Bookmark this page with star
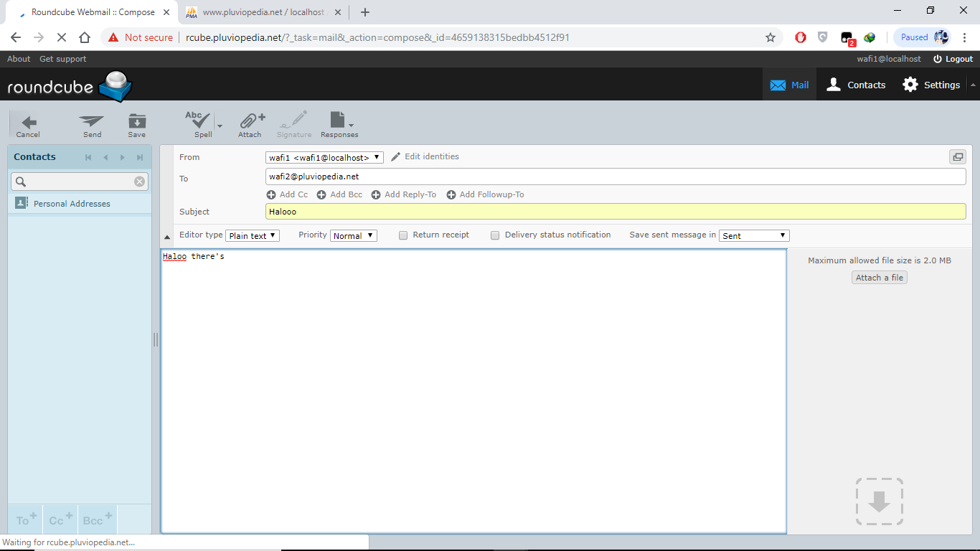 click(x=771, y=37)
